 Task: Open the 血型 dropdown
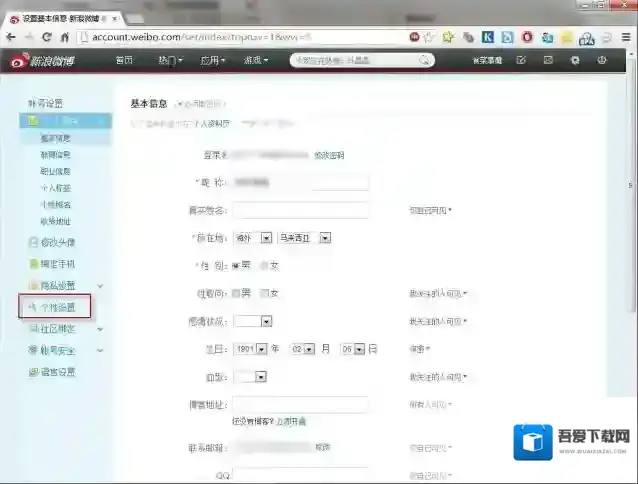click(x=250, y=377)
